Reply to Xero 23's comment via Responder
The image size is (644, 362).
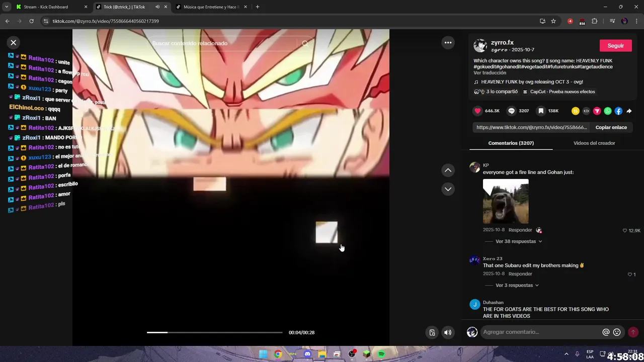tap(520, 274)
